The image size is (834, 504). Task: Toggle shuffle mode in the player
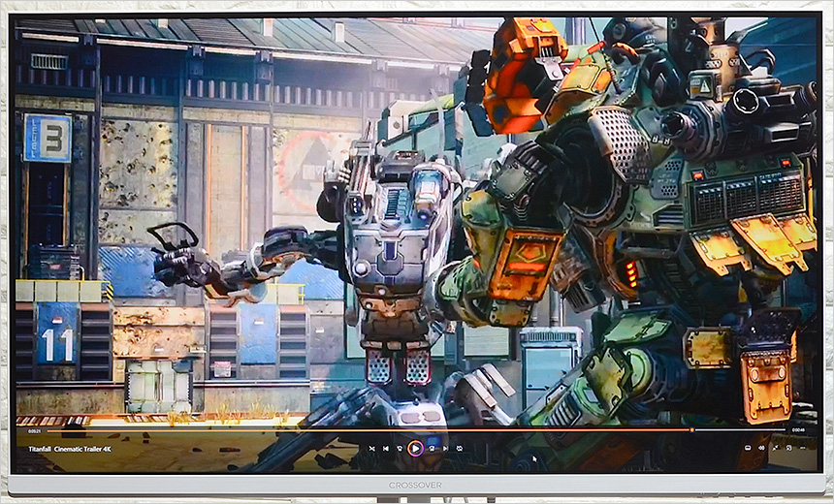point(370,448)
